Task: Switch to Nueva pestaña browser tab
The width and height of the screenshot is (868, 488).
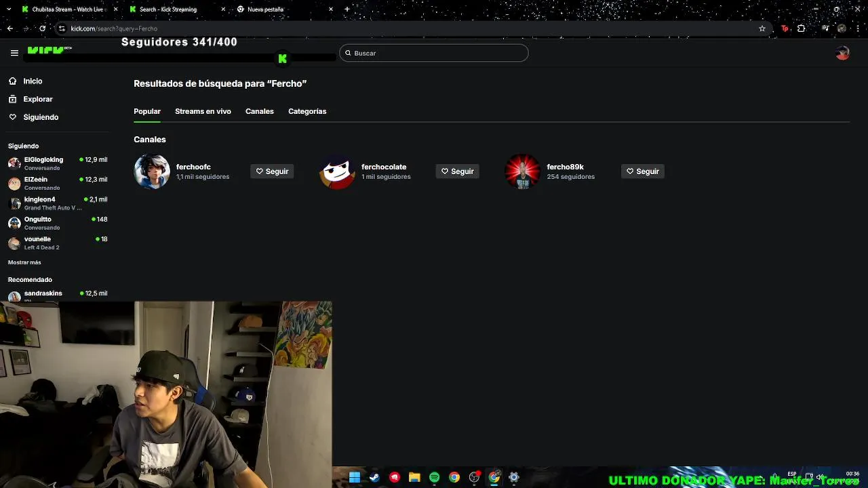Action: (x=285, y=9)
